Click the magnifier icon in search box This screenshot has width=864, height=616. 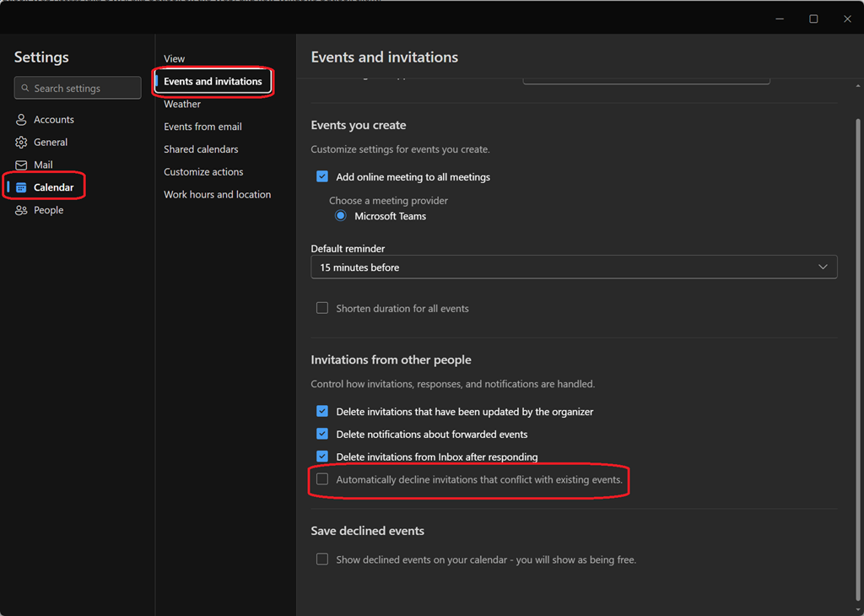pyautogui.click(x=25, y=89)
